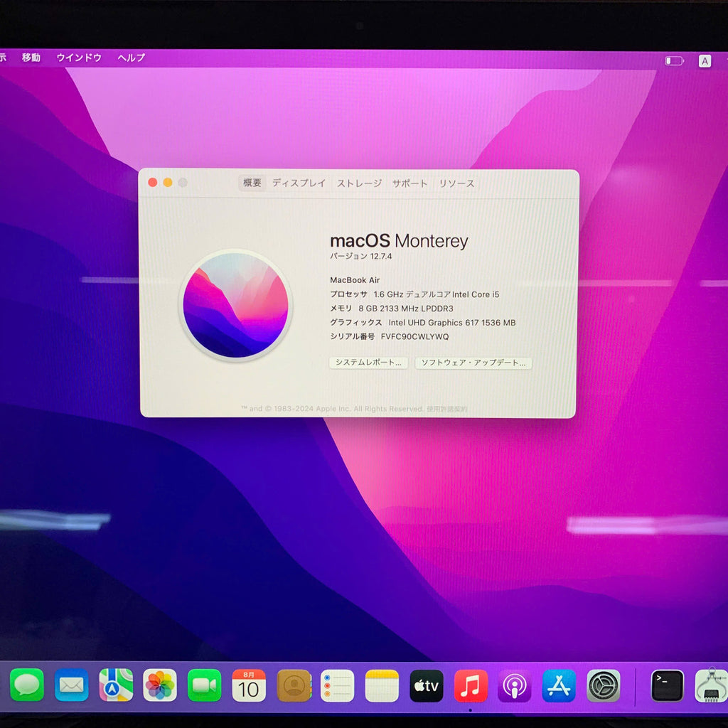The image size is (728, 728).
Task: Launch Reminders from the Dock
Action: [338, 686]
